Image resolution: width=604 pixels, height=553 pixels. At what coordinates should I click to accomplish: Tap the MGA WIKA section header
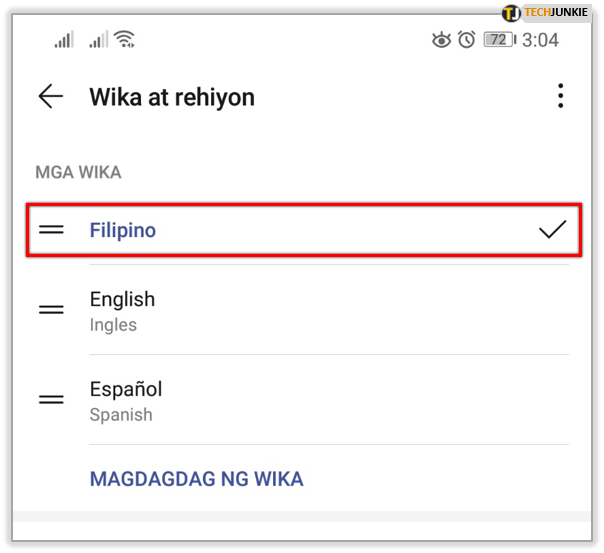tap(78, 172)
